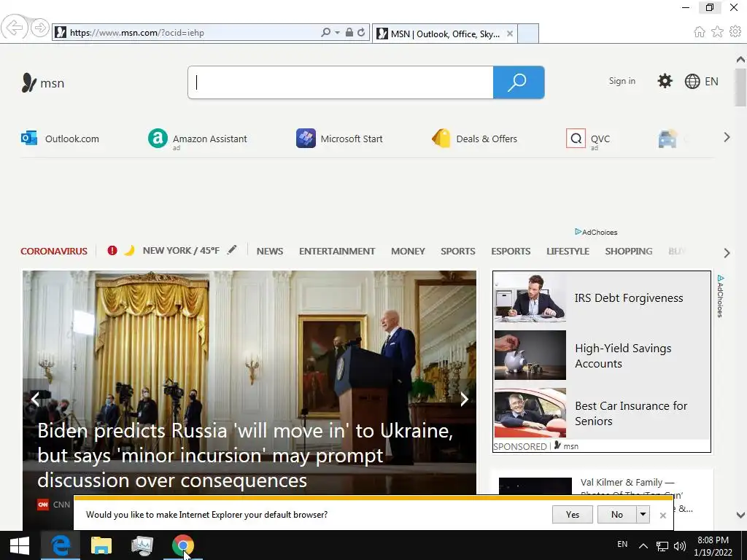Open the LIFESTYLE category

pyautogui.click(x=568, y=251)
